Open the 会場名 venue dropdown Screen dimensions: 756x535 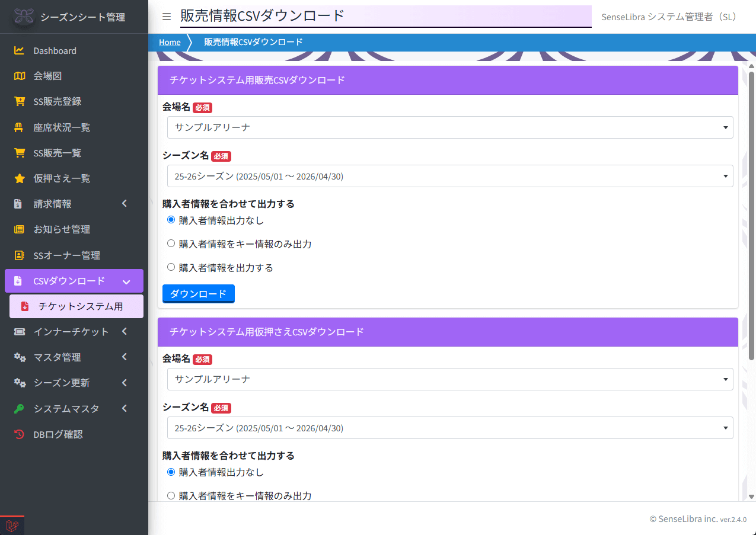tap(449, 127)
